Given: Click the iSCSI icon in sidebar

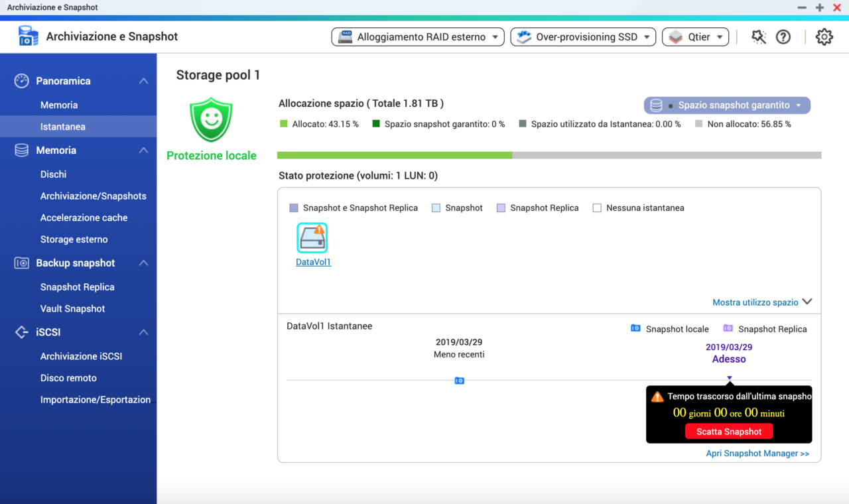Looking at the screenshot, I should [x=22, y=332].
